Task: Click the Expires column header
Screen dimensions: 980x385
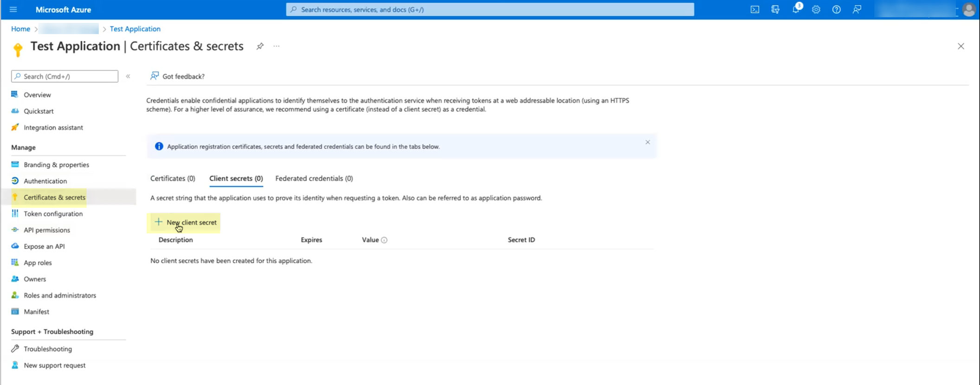Action: click(311, 240)
